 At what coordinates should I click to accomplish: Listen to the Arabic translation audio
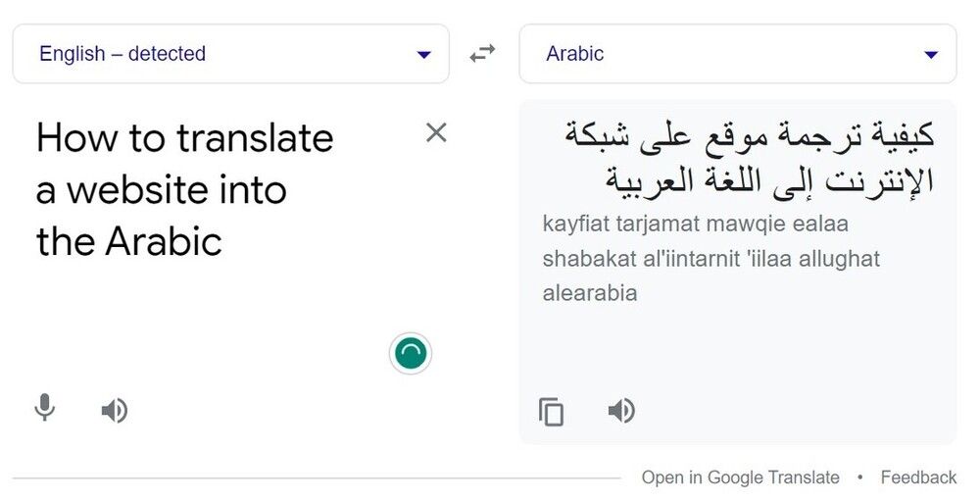point(621,410)
